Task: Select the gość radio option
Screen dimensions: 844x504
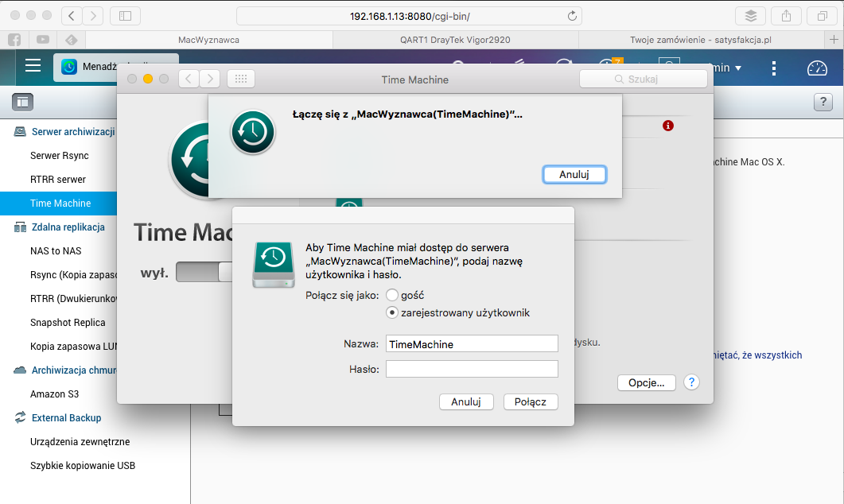Action: [x=392, y=295]
